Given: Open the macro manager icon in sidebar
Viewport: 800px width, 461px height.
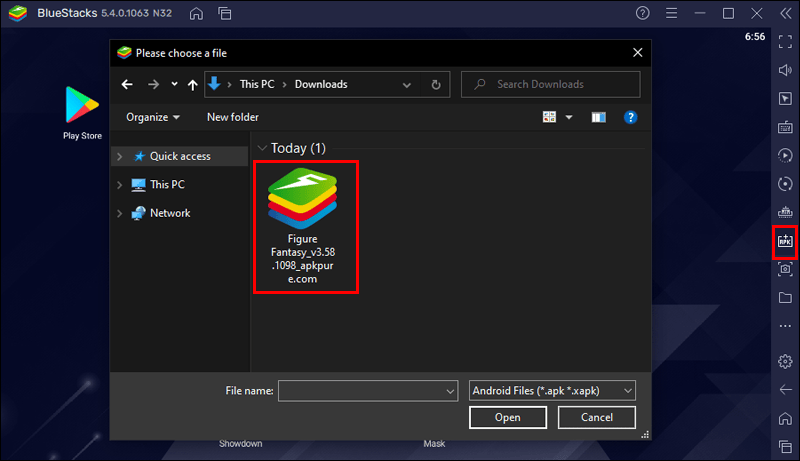Looking at the screenshot, I should (785, 212).
